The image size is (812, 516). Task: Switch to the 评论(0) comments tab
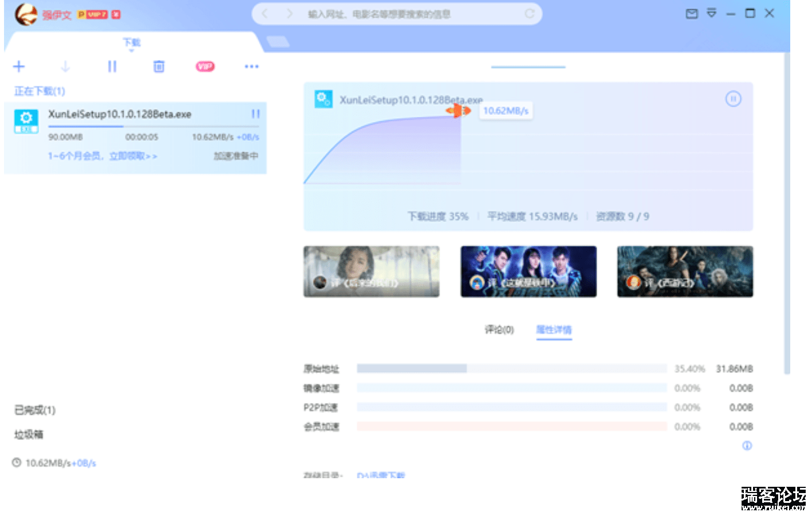[x=499, y=329]
